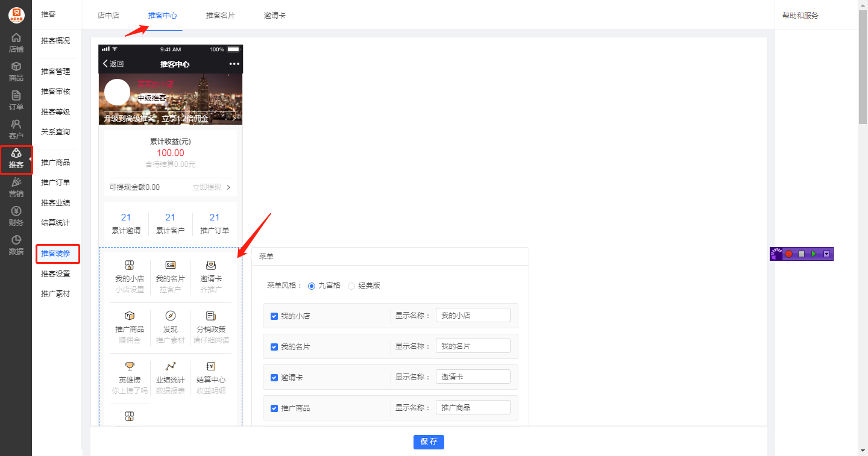Select the 我的小店 icon in phone preview
Viewport: 868px width, 456px height.
[129, 265]
